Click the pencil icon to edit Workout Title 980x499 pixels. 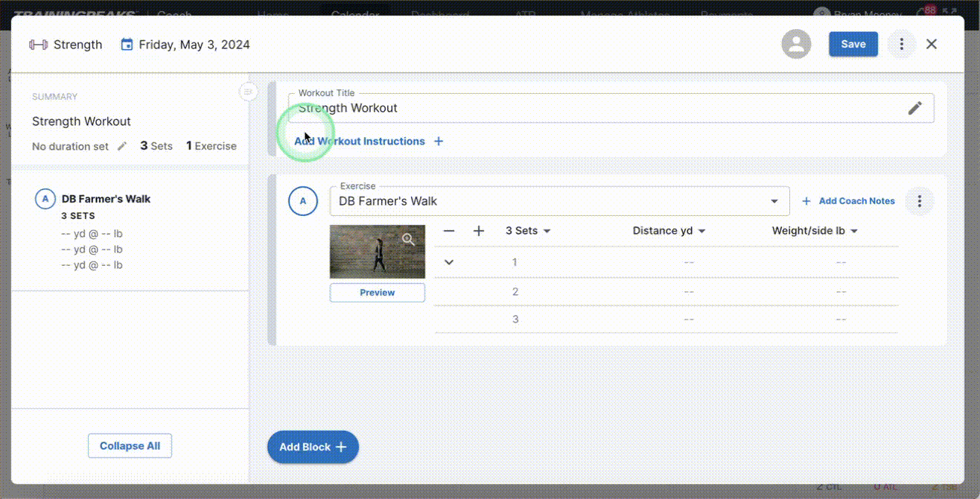915,107
